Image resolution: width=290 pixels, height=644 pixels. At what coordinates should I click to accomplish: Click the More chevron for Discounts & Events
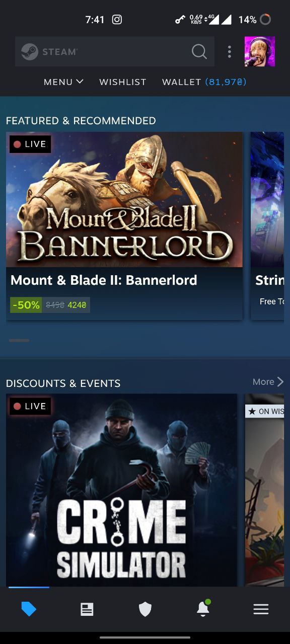(268, 382)
